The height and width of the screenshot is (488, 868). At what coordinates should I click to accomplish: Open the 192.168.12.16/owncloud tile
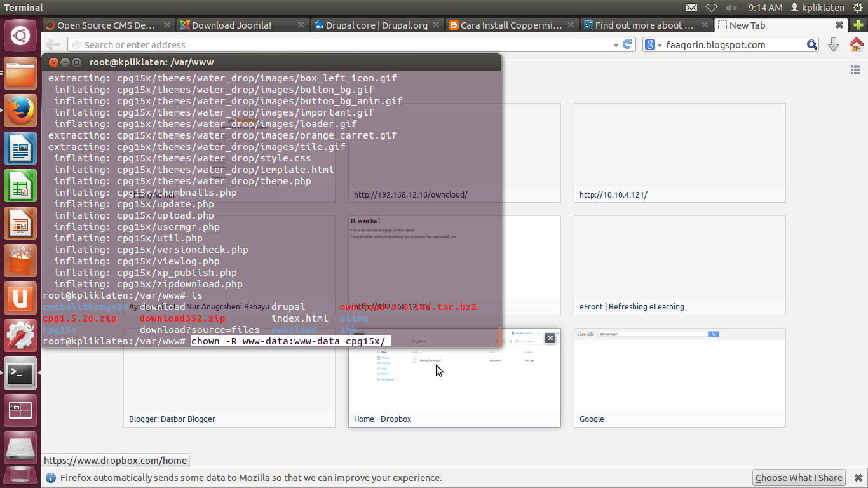454,152
